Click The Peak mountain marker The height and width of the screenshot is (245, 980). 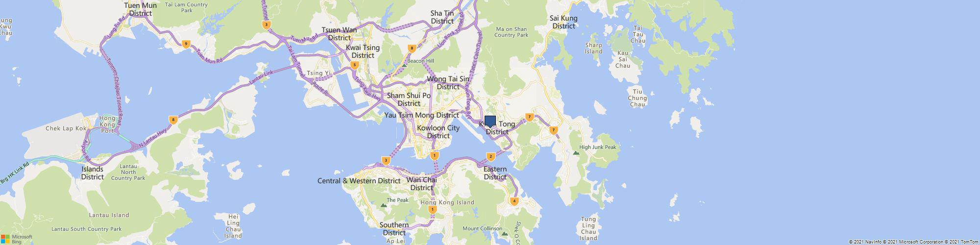pyautogui.click(x=384, y=205)
